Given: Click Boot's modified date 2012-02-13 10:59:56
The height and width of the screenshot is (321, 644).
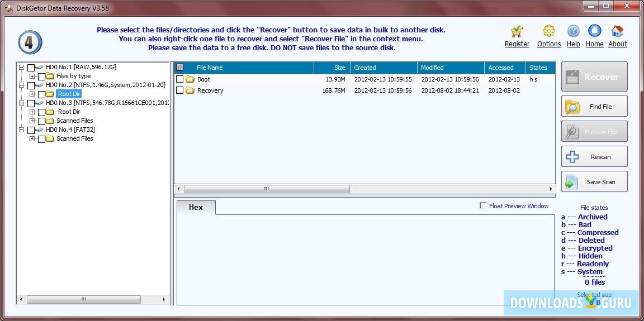Looking at the screenshot, I should coord(450,79).
